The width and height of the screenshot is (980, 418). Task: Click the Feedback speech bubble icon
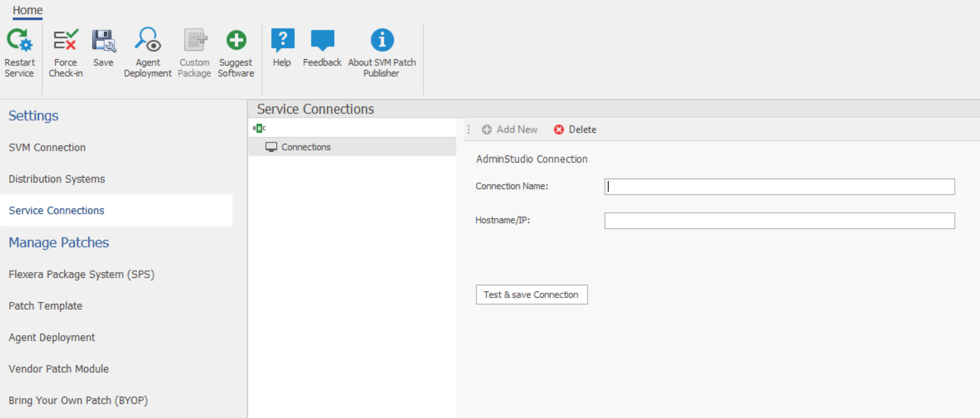(322, 41)
